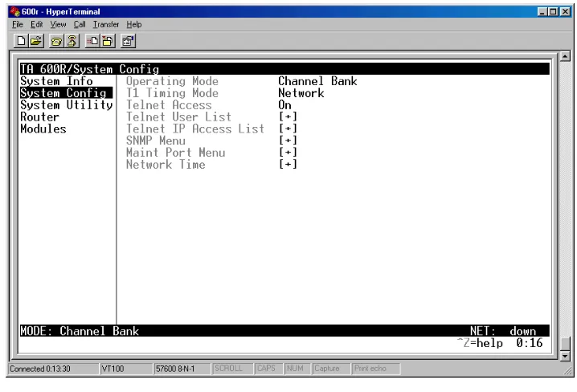Viewport: 577px width, 392px height.
Task: Expand [+] next to Telnet User List
Action: 288,117
